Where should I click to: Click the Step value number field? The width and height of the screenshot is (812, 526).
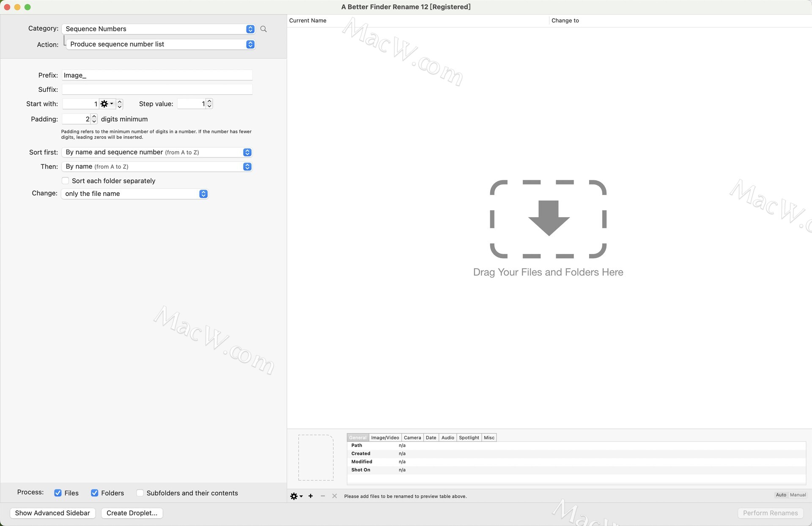(192, 104)
